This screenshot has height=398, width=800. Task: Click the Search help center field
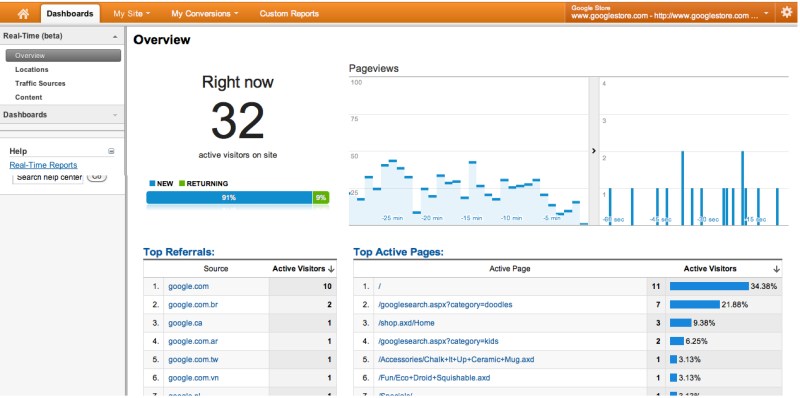pyautogui.click(x=47, y=178)
